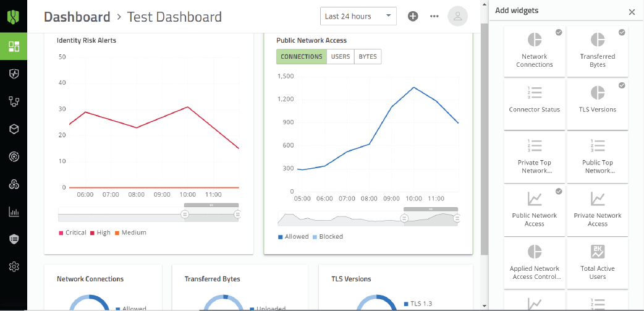Toggle checkmark on TLS Versions widget card
644x311 pixels.
click(622, 85)
